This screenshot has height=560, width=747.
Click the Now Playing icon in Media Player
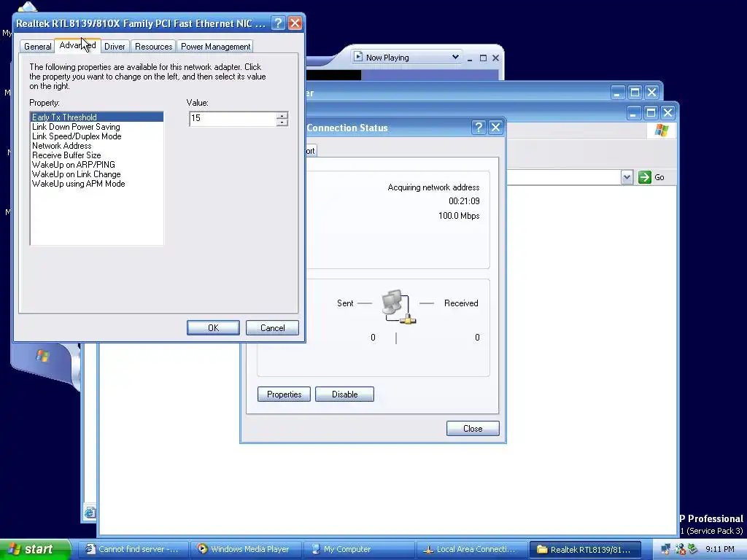point(358,57)
